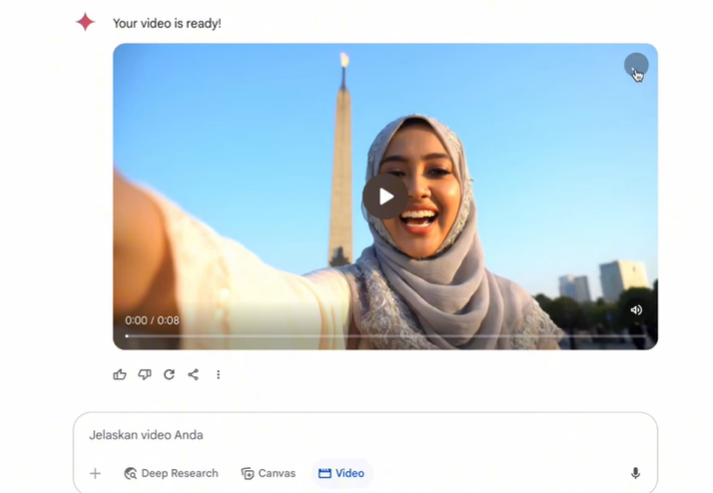
Task: Click the 'Your video is ready!' text
Action: click(x=167, y=23)
